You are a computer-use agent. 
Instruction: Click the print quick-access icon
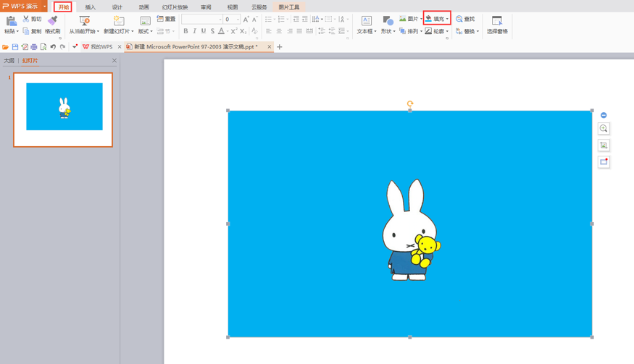click(34, 47)
